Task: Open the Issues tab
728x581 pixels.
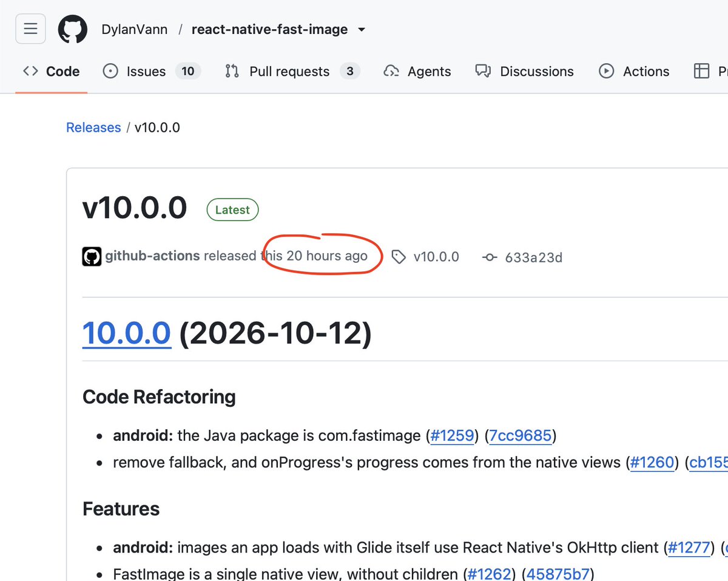Action: coord(152,72)
